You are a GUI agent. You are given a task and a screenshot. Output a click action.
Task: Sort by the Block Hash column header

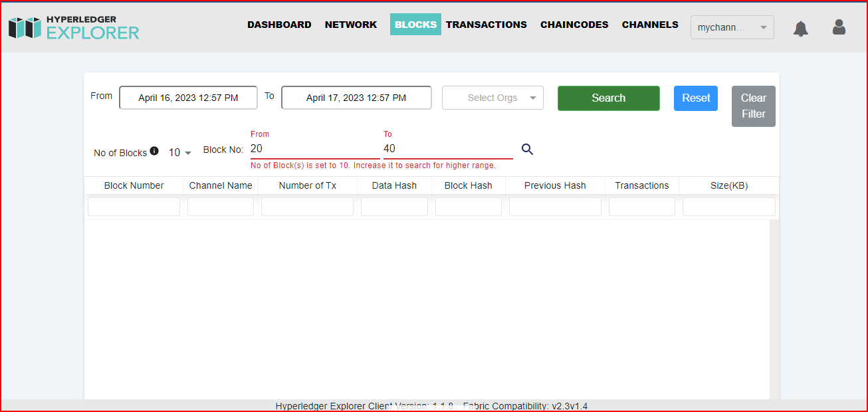point(469,185)
